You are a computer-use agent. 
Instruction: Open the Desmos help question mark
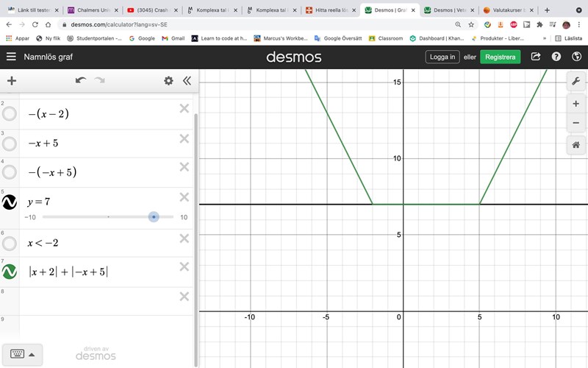pyautogui.click(x=556, y=57)
